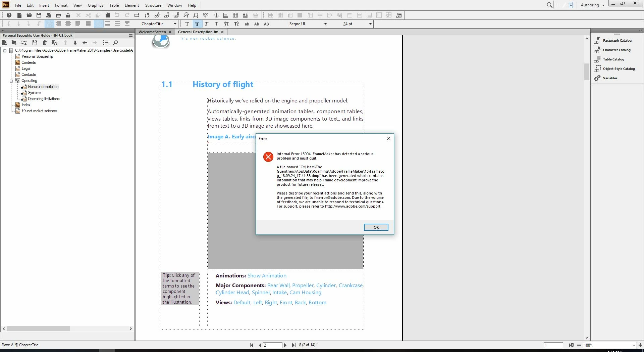Insert an anchored frame with anchor icon

(216, 15)
